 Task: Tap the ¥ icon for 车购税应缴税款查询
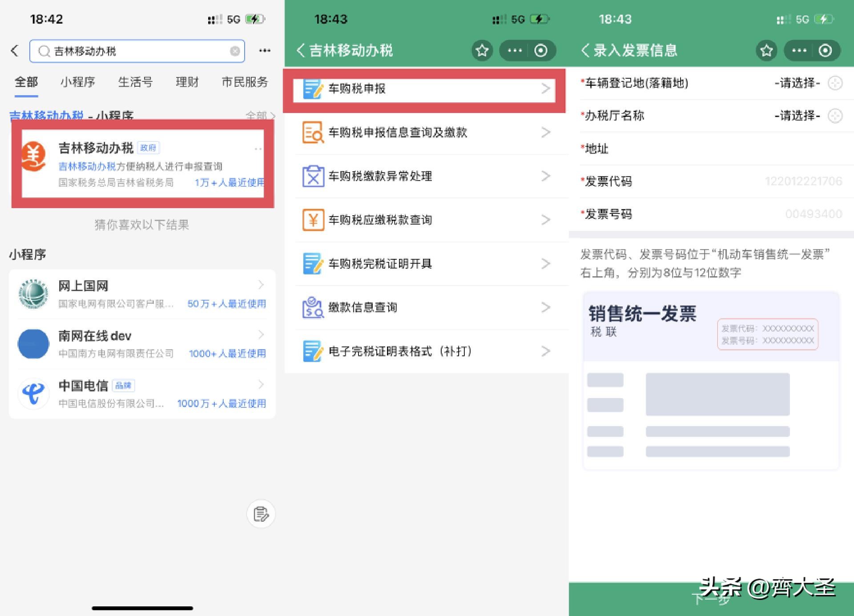[x=313, y=220]
